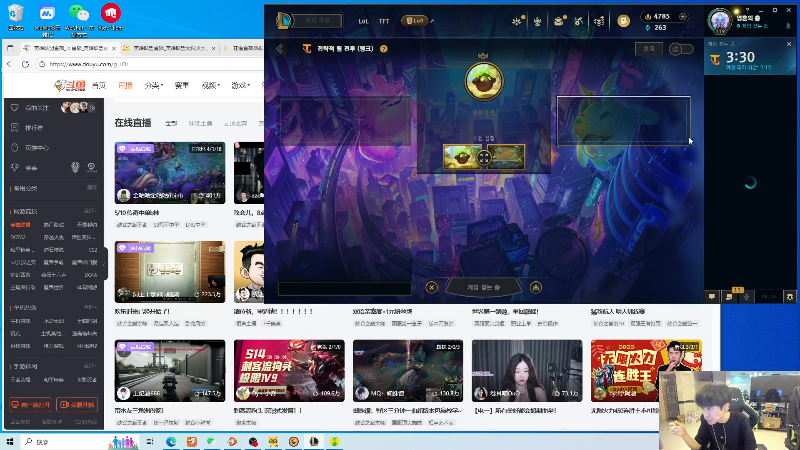Reload the Douyu browser page
Screen dimensions: 800x450
pos(25,64)
